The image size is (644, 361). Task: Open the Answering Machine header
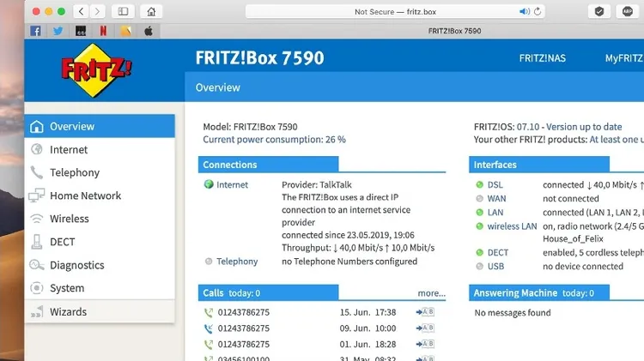(539, 292)
